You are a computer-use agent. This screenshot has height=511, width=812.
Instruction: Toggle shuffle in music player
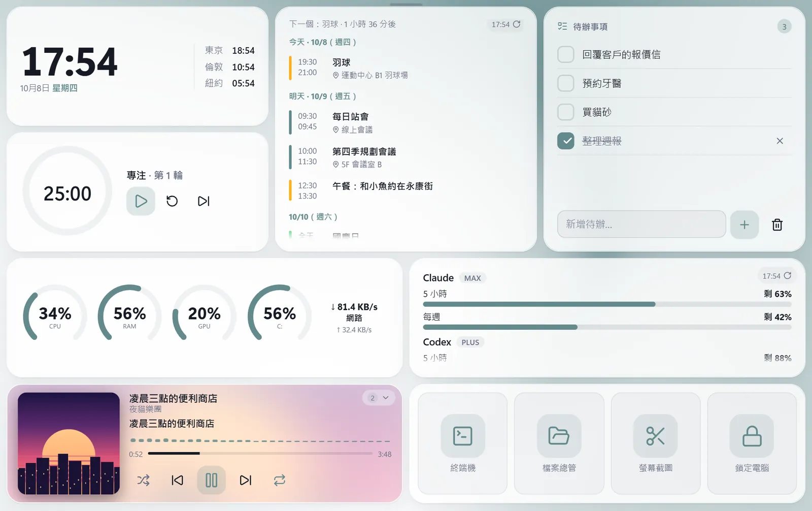[143, 480]
